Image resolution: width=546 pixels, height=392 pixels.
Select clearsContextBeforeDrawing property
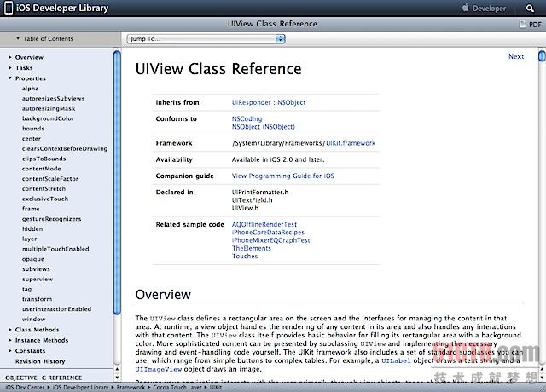tap(65, 148)
